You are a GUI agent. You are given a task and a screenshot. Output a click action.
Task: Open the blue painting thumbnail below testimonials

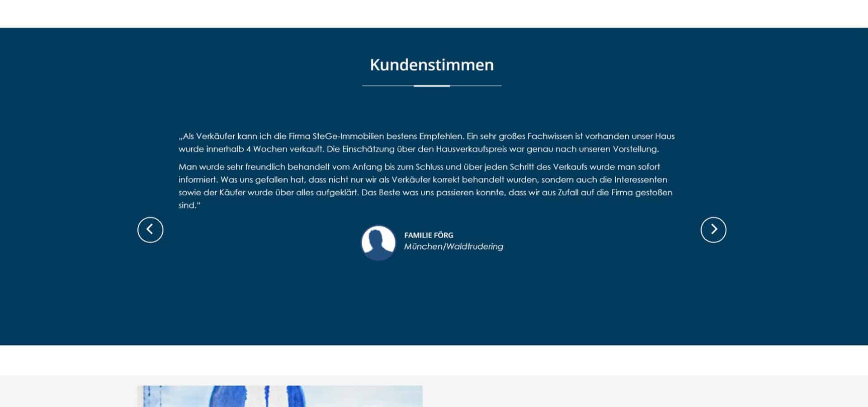[280, 396]
